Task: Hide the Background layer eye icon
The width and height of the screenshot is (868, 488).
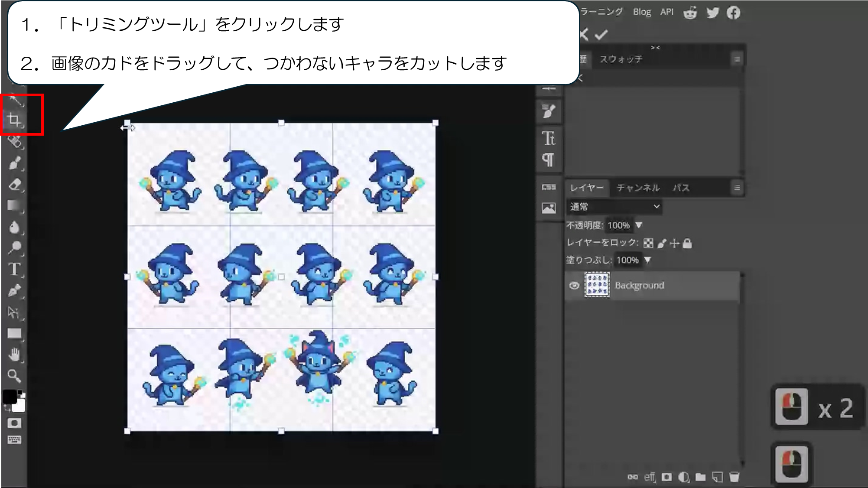Action: pos(574,285)
